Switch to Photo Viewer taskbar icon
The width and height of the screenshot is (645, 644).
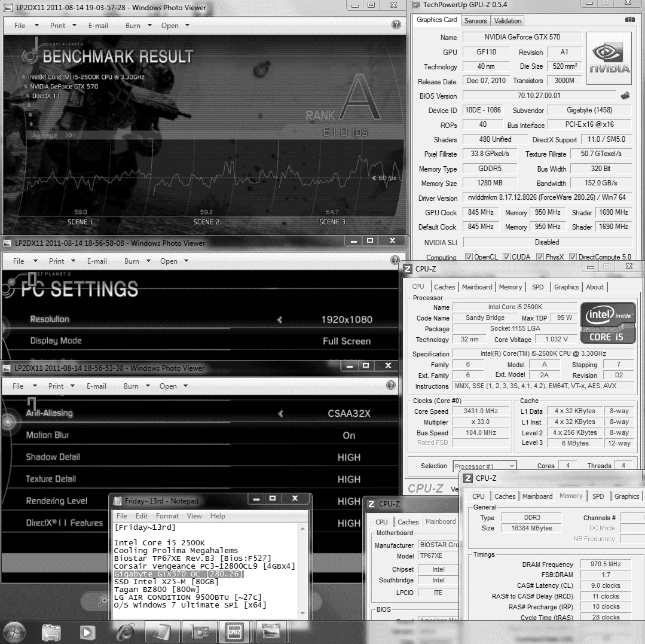coord(271,632)
